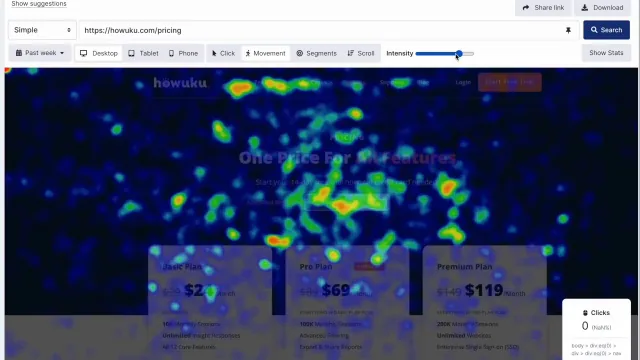Click the Pro Plan heading
Image resolution: width=640 pixels, height=360 pixels.
pos(316,267)
